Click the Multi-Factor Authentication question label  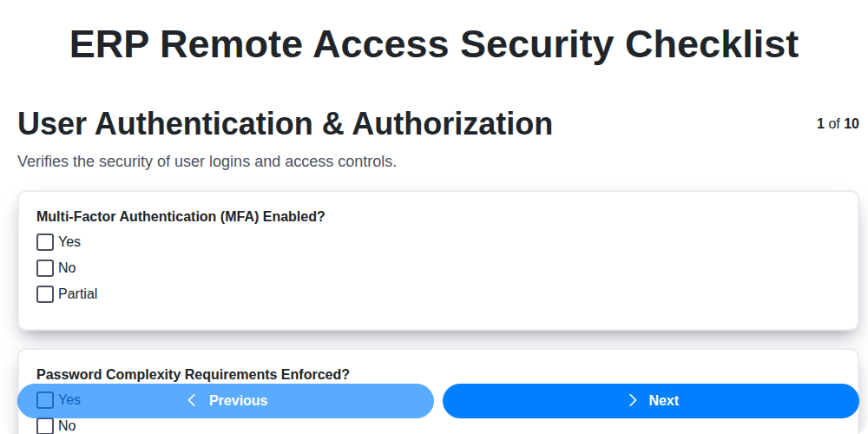coord(181,216)
